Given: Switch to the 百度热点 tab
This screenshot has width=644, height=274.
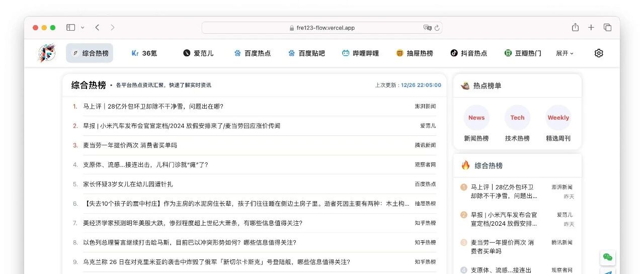Looking at the screenshot, I should 253,53.
